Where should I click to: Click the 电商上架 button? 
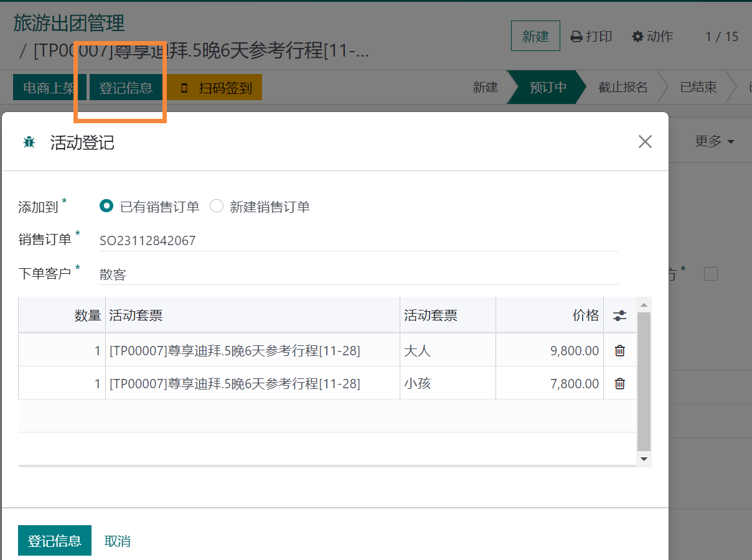49,88
